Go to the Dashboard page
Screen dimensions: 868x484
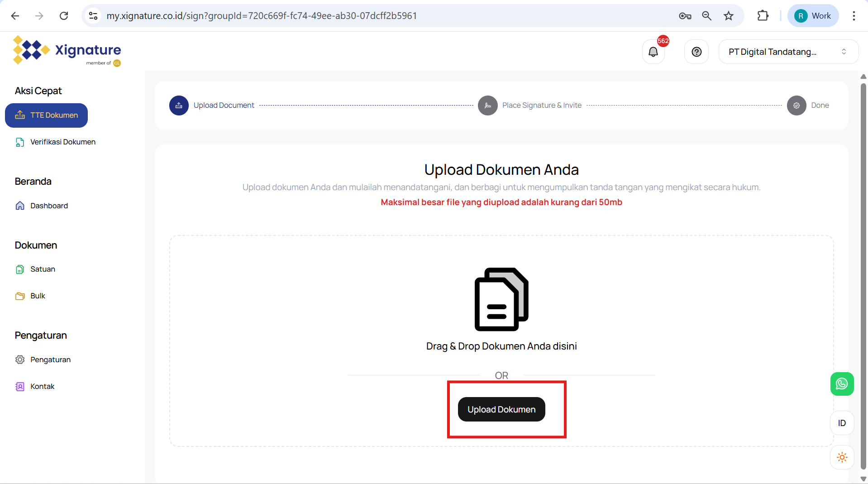coord(49,206)
